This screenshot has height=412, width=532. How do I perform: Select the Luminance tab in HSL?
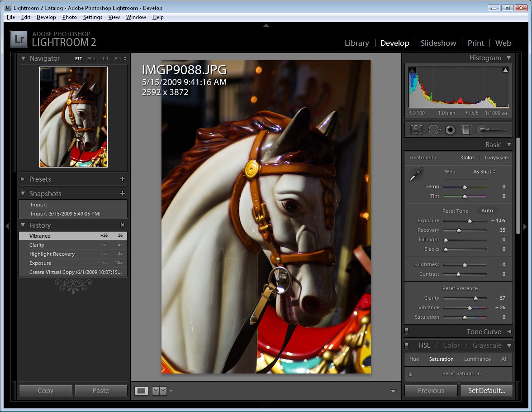click(477, 359)
